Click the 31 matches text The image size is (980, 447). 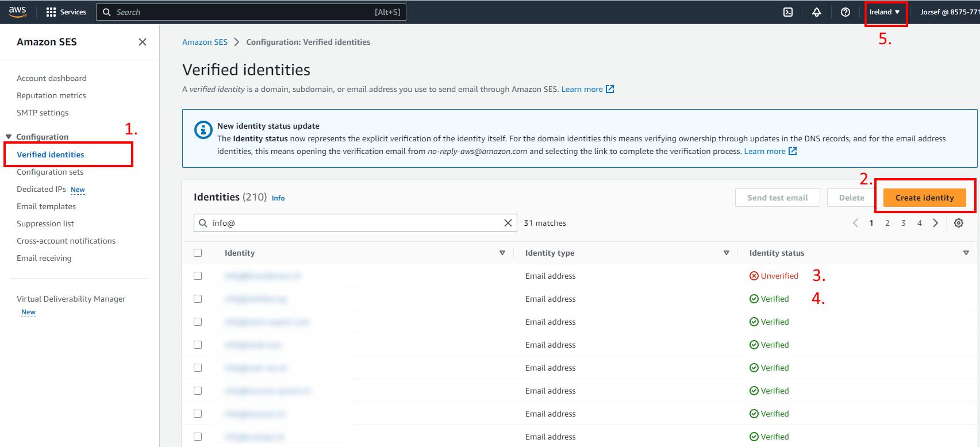[545, 223]
